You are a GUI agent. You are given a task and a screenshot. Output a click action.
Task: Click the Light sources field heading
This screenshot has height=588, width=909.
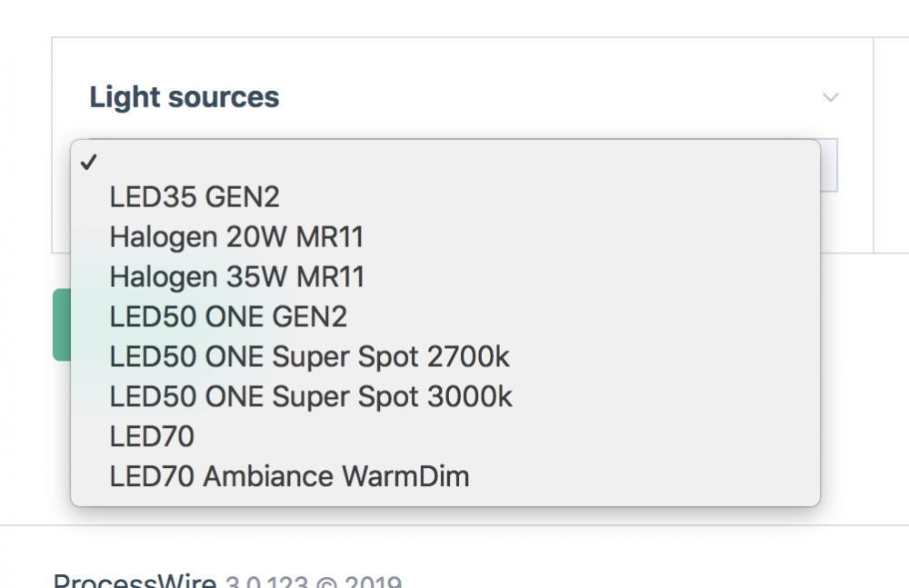click(185, 96)
